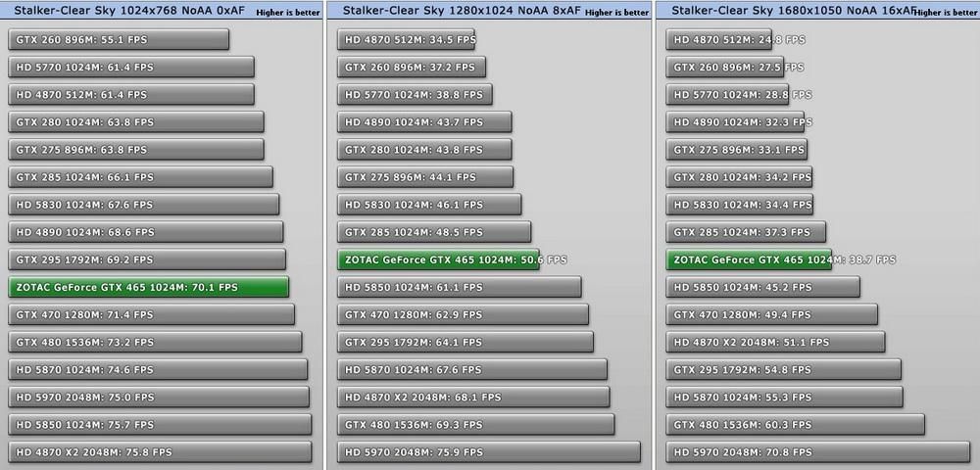Click the HD 5850 1024M 75.7 FPS bar
The width and height of the screenshot is (980, 470).
(160, 424)
